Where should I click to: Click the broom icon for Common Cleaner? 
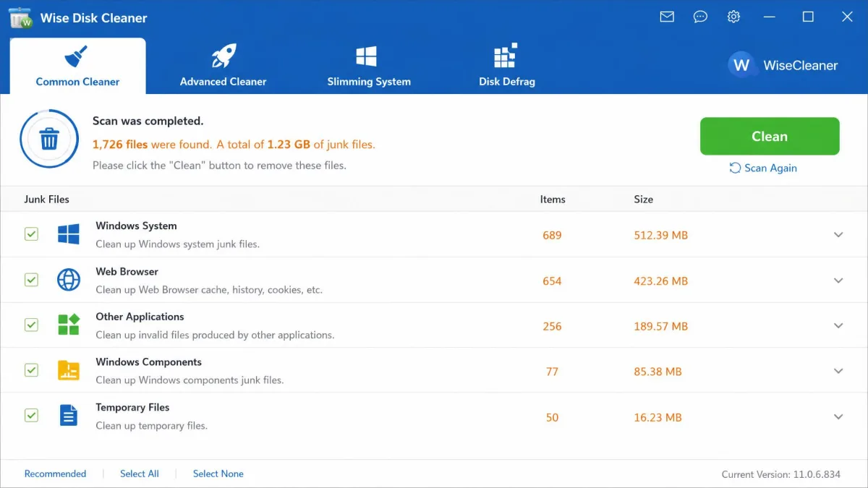[x=77, y=56]
